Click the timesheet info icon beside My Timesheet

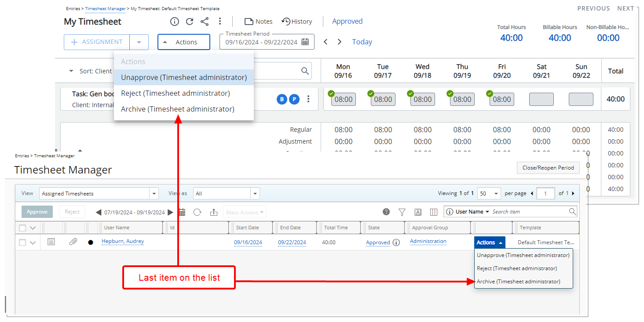coord(175,22)
